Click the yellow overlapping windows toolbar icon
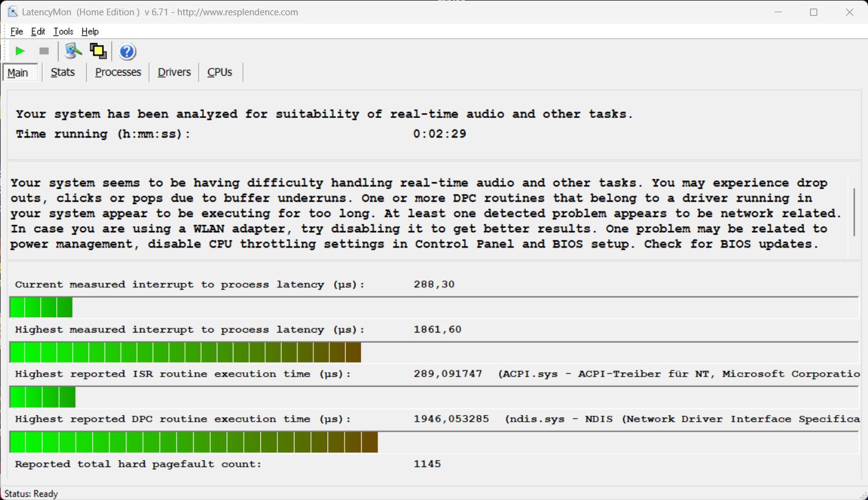The height and width of the screenshot is (500, 868). pos(98,51)
